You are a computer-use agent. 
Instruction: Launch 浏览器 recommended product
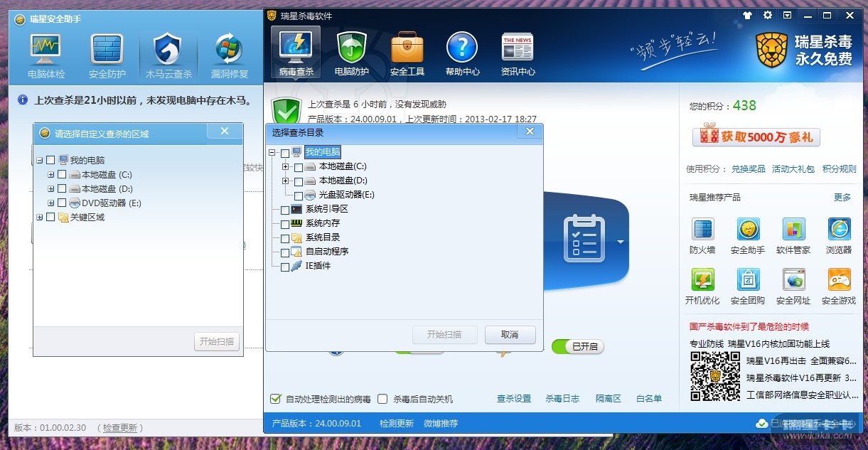click(x=839, y=237)
